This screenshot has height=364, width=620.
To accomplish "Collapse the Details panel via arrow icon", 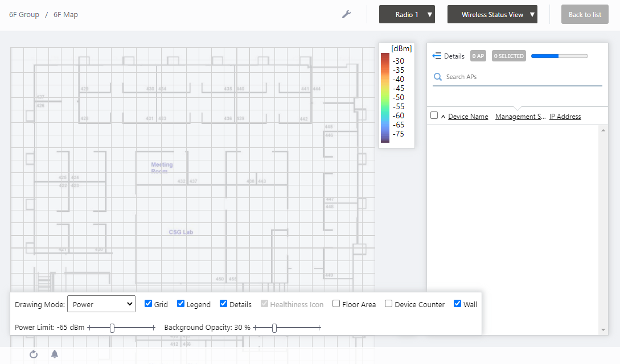I will point(437,56).
